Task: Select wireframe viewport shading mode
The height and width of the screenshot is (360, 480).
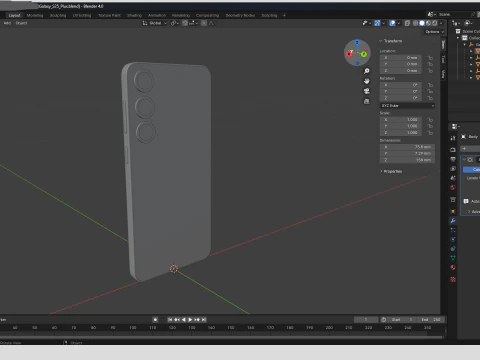Action: click(x=416, y=23)
